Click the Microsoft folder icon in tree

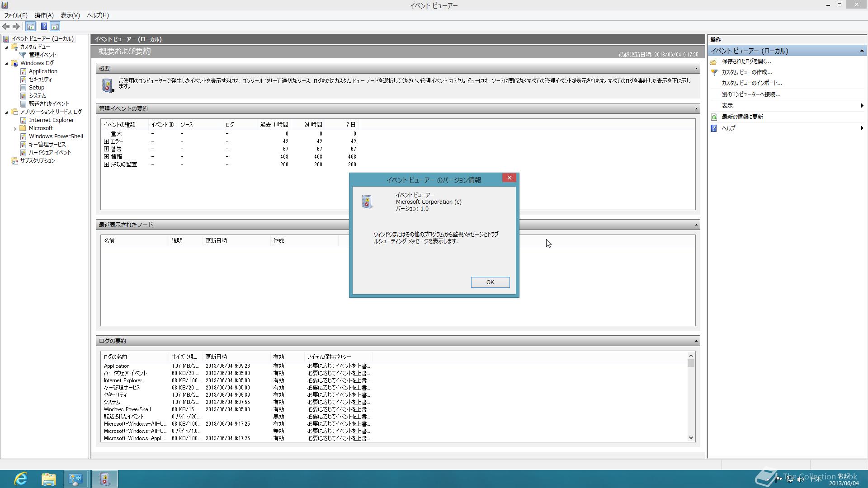tap(23, 128)
